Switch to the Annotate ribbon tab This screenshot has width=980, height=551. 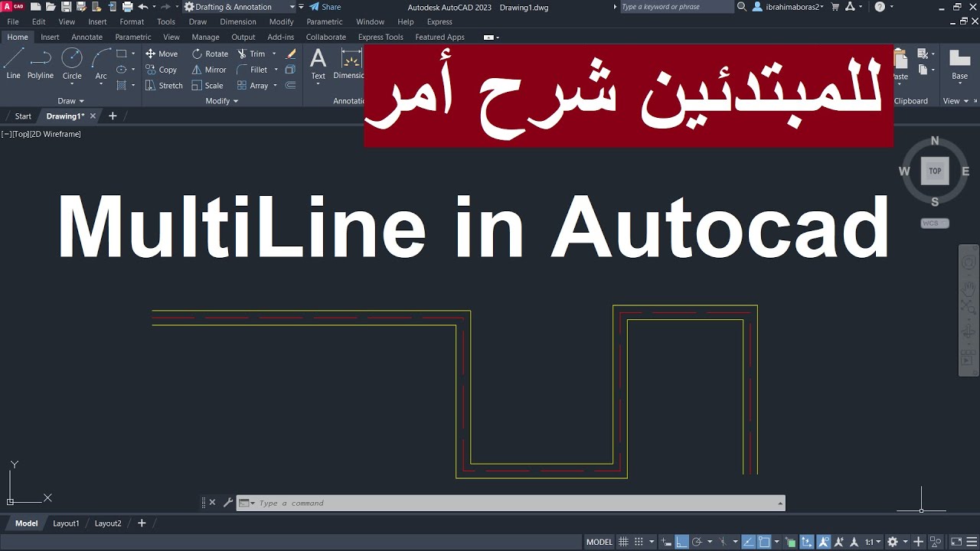click(x=87, y=37)
